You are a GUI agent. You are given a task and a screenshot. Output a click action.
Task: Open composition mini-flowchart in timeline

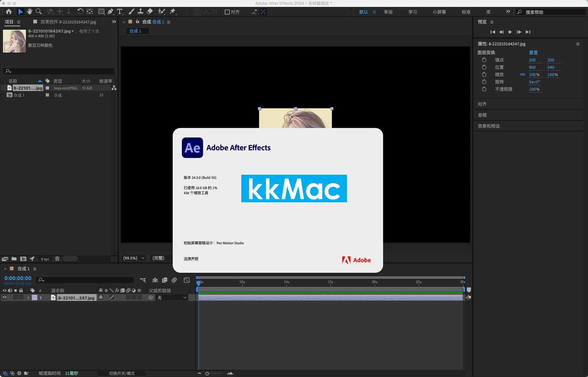143,280
